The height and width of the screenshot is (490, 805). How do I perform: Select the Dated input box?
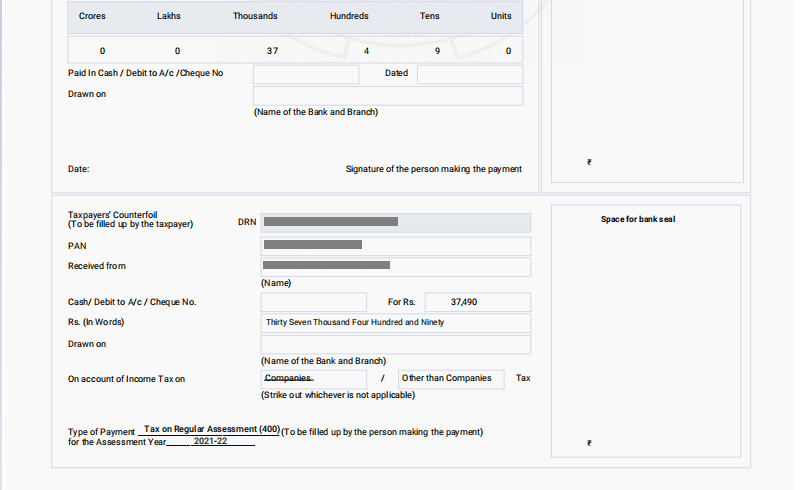point(469,74)
